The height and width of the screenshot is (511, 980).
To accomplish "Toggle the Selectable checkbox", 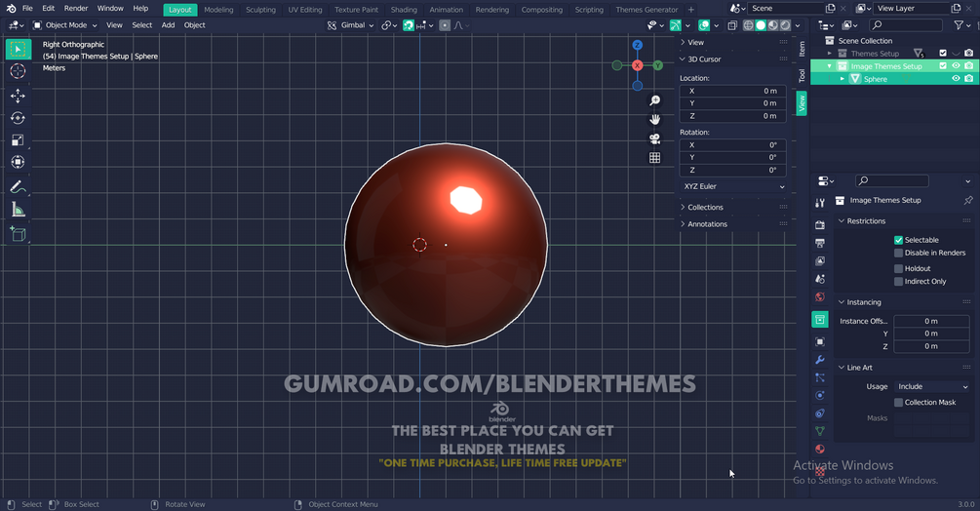I will (898, 240).
